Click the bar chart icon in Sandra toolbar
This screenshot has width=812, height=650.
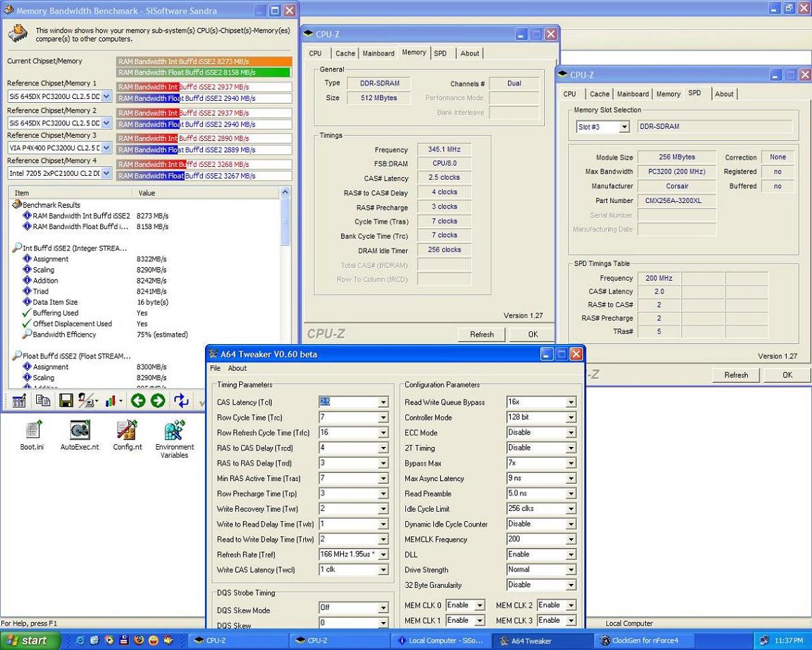(112, 401)
